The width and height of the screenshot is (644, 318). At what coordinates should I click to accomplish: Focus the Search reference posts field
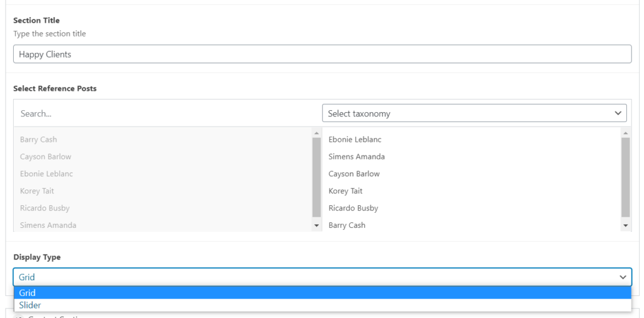pyautogui.click(x=167, y=113)
